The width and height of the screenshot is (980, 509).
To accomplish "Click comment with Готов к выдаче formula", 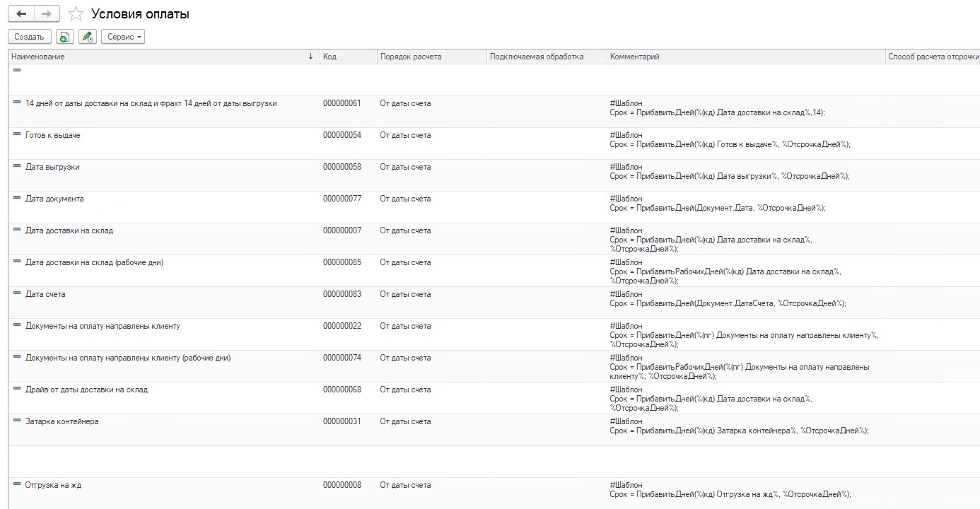I will click(730, 140).
